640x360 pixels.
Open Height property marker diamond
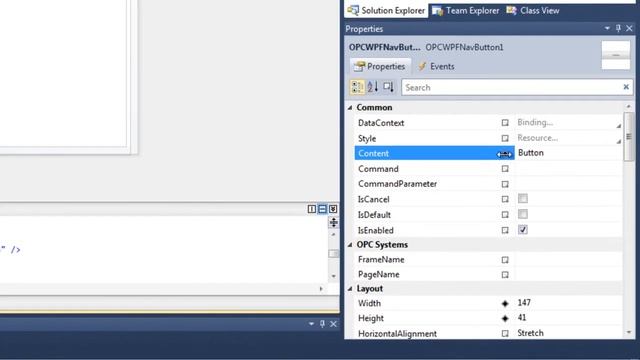click(x=505, y=318)
